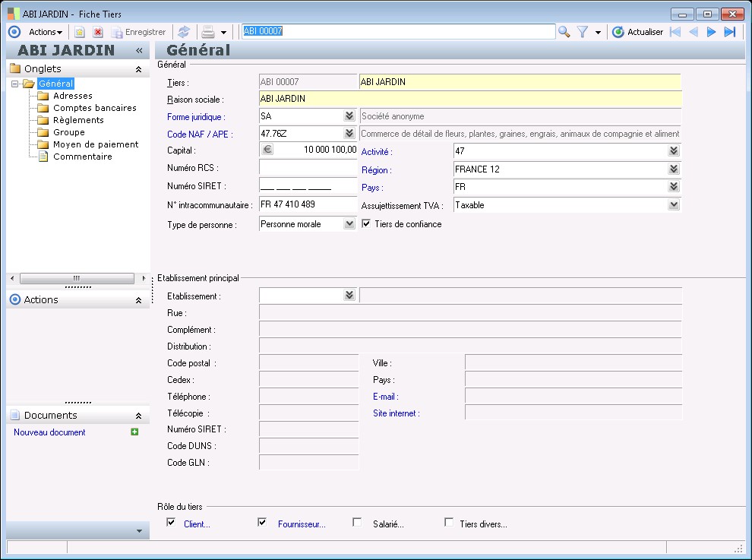Collapse the left panel with double chevron

(x=139, y=50)
